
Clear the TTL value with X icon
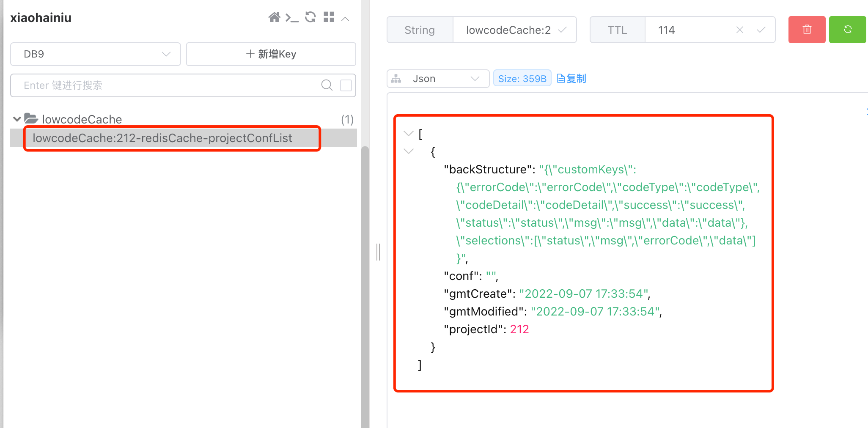click(x=740, y=30)
